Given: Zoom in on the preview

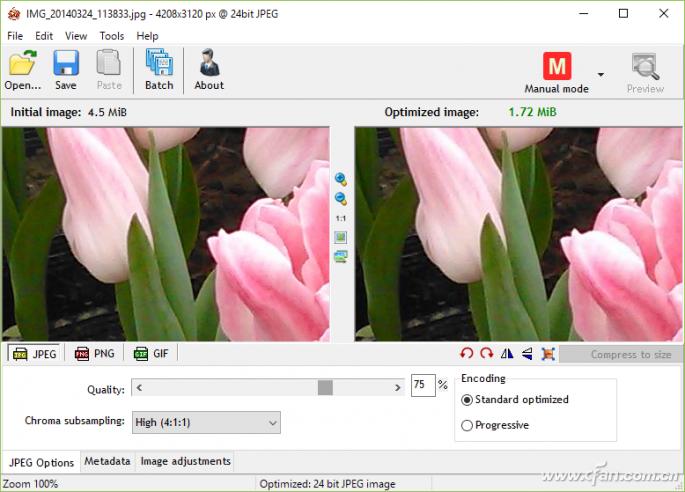Looking at the screenshot, I should (341, 179).
